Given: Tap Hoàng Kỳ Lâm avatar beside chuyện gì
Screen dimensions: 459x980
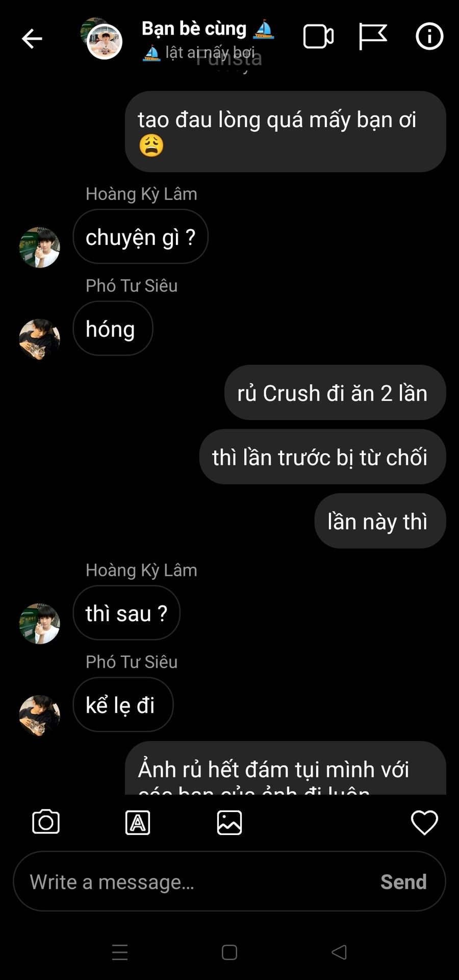Looking at the screenshot, I should pyautogui.click(x=39, y=248).
